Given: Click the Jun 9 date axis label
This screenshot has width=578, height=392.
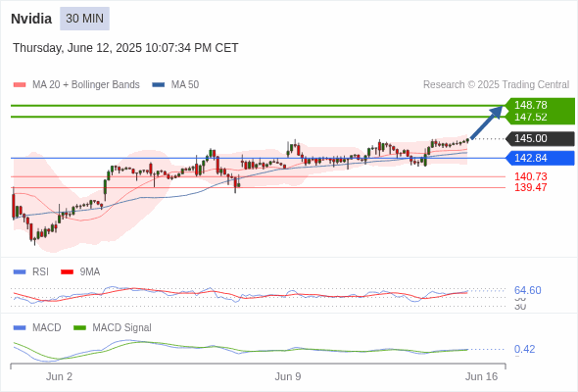Looking at the screenshot, I should coord(288,376).
